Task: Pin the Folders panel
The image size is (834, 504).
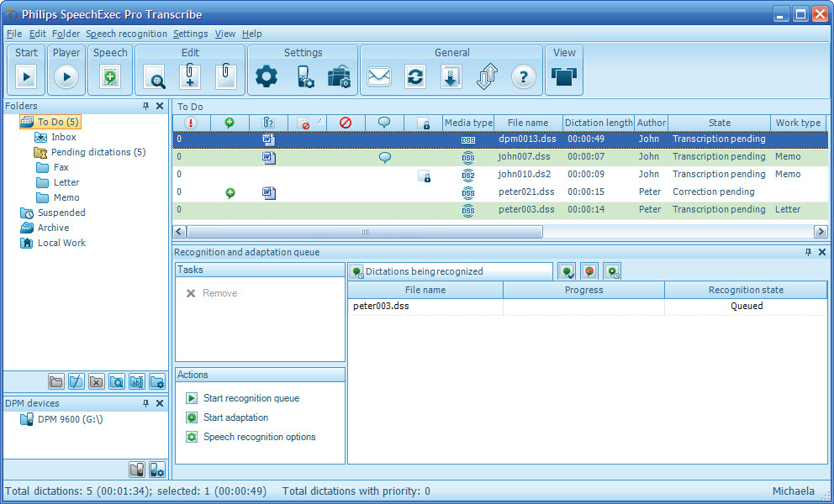Action: [x=145, y=106]
